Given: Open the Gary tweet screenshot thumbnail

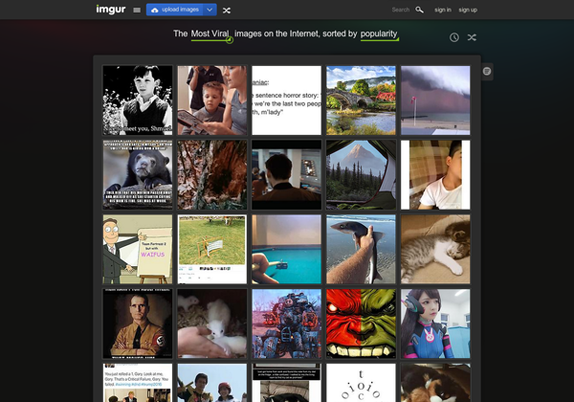Looking at the screenshot, I should 137,383.
